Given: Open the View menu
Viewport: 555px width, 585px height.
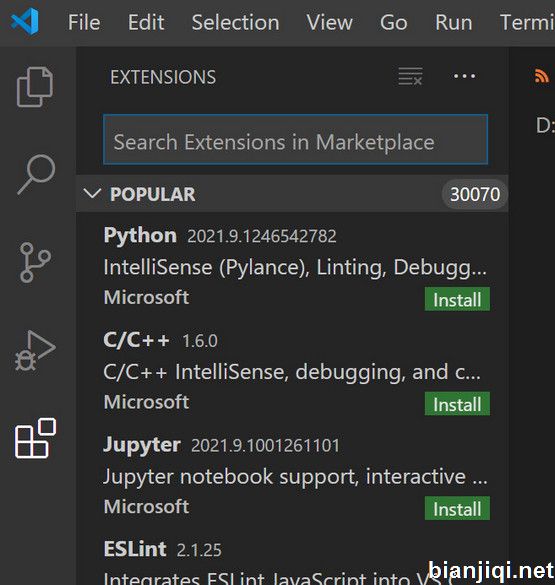Looking at the screenshot, I should [x=329, y=22].
